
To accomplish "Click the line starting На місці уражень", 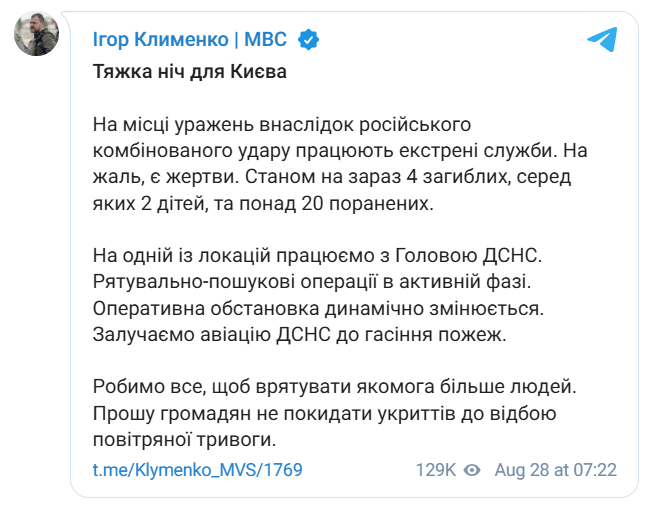I will click(x=281, y=127).
